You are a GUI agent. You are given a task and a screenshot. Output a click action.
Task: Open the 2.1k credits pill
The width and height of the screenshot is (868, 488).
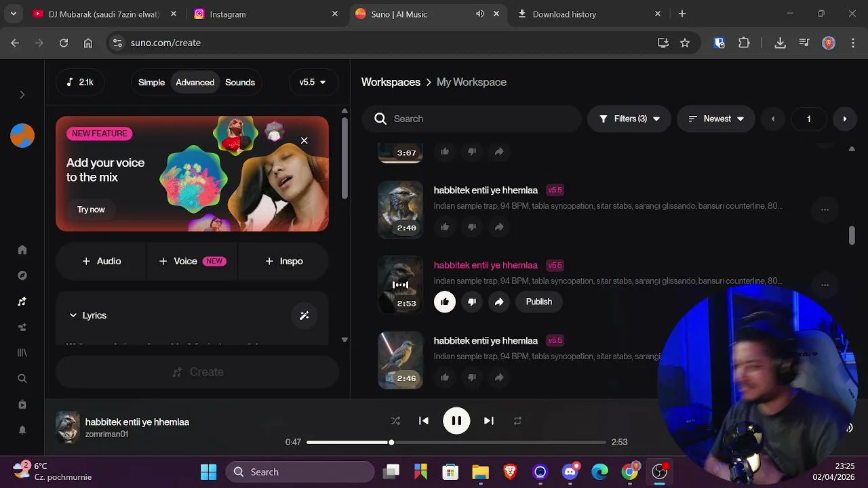(x=80, y=82)
